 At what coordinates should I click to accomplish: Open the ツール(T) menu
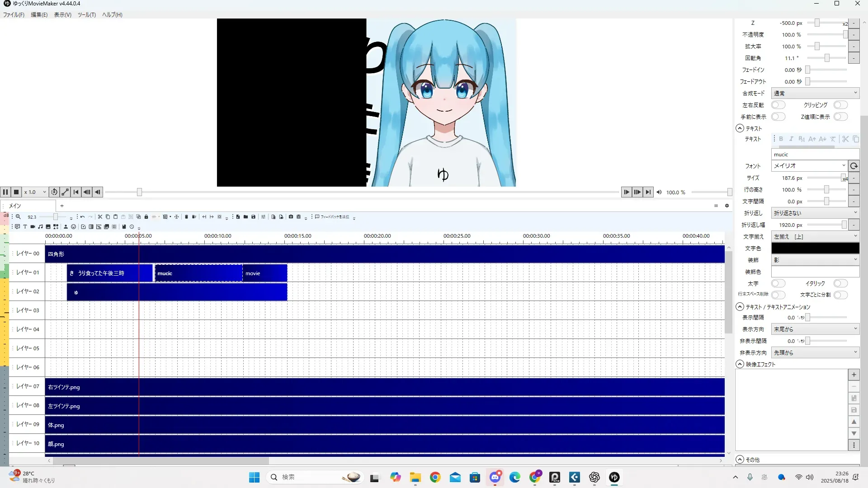pyautogui.click(x=86, y=14)
